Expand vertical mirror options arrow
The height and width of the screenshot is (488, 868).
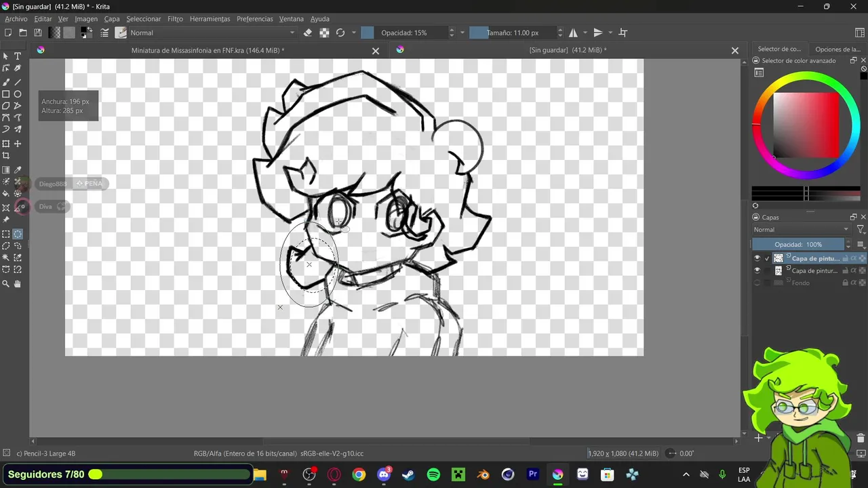[610, 33]
